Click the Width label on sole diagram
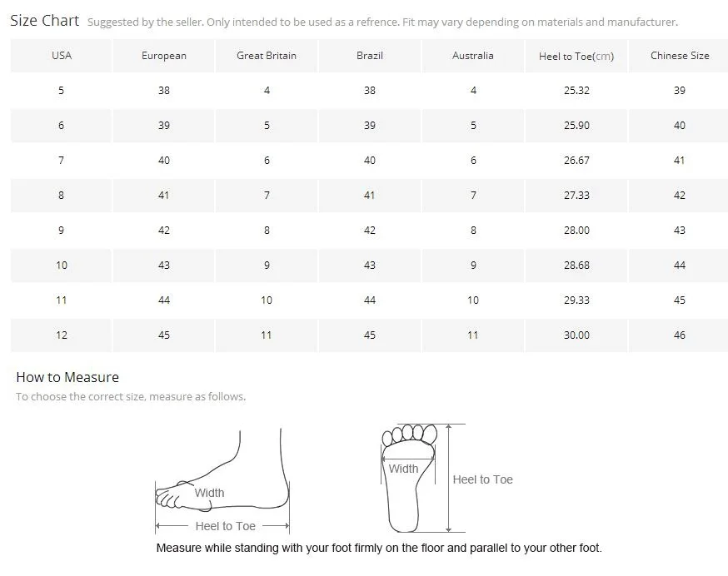Viewport: 728px width, 576px height. click(x=403, y=469)
